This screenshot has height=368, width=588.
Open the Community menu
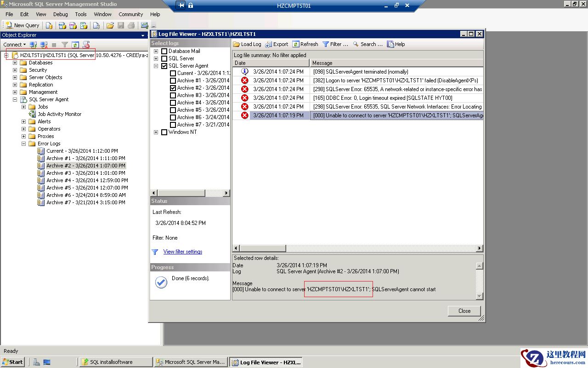[x=130, y=14]
